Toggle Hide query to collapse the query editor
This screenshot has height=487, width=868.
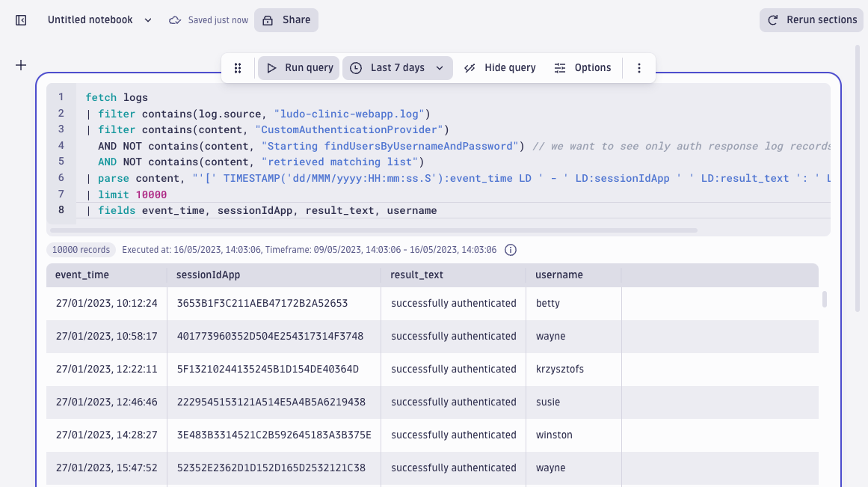pos(499,67)
